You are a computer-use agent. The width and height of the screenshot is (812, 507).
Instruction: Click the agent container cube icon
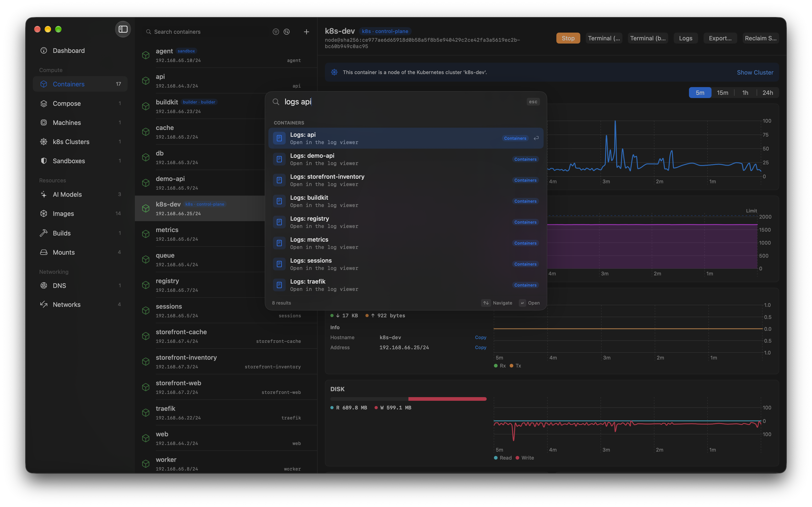[145, 55]
